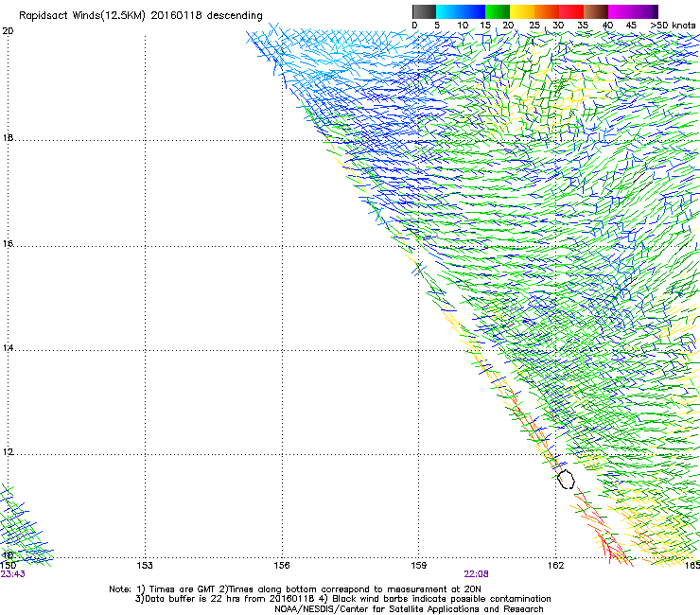Click the note line 'Times are GMT'
Image resolution: width=700 pixels, height=615 pixels.
(x=183, y=589)
